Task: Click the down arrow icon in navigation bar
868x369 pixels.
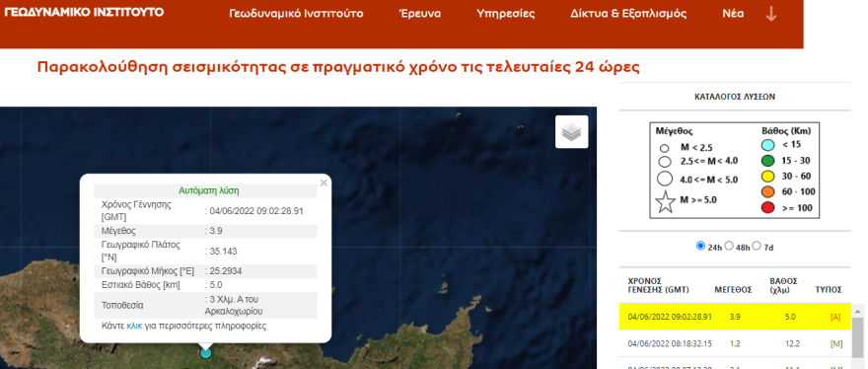Action: click(x=771, y=14)
